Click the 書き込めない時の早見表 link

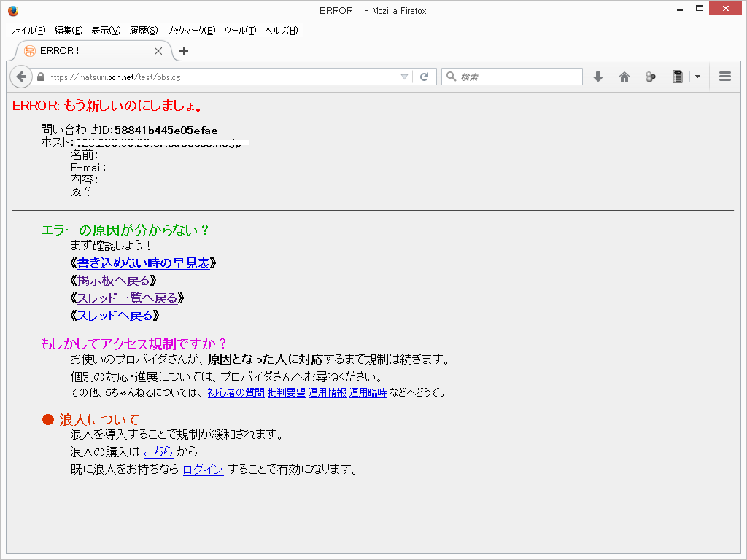tap(143, 263)
